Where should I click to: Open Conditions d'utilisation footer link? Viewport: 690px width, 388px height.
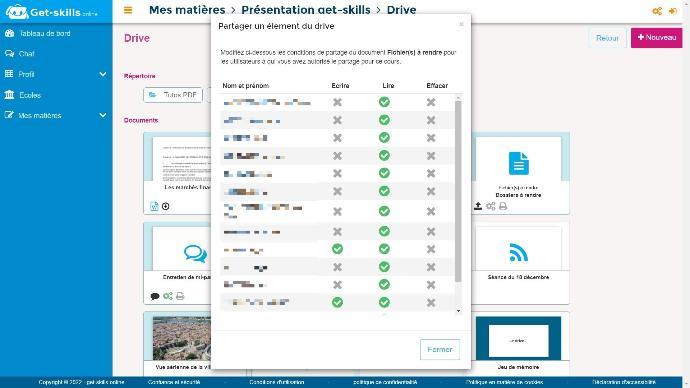coord(276,382)
